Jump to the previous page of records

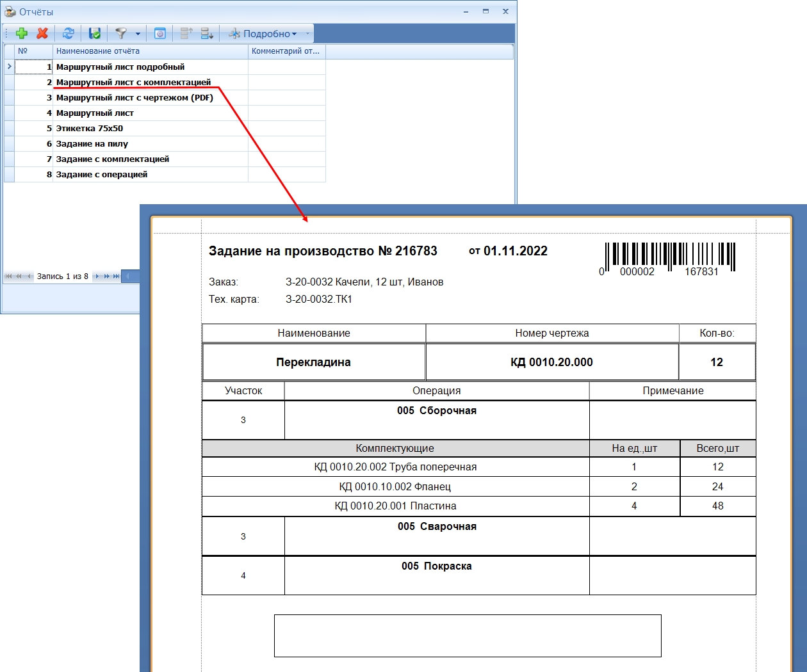(x=19, y=276)
